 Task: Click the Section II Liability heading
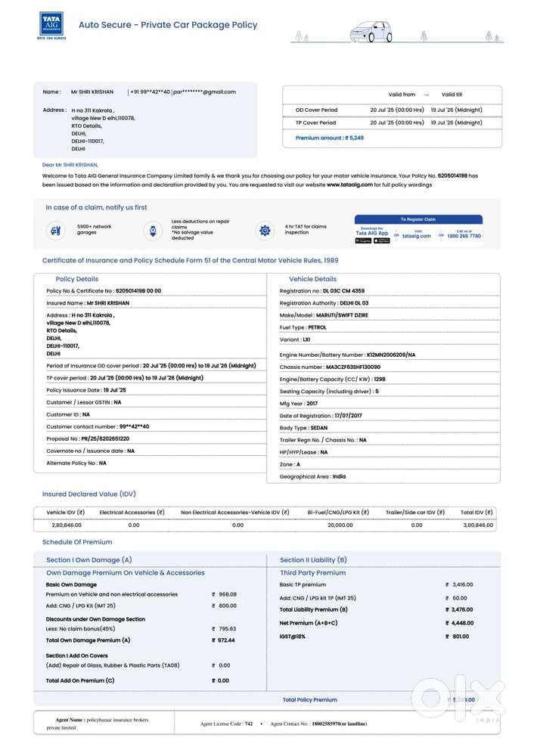[313, 559]
